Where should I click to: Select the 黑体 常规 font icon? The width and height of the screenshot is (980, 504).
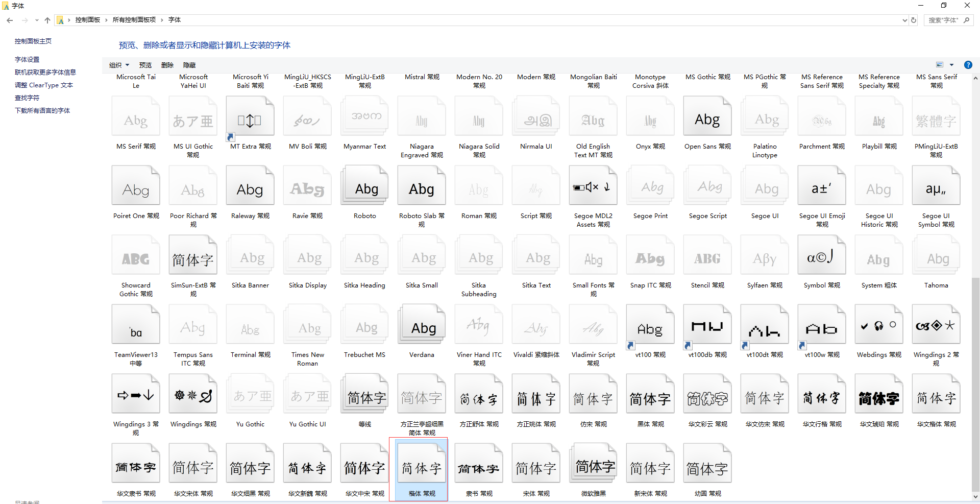tap(650, 394)
